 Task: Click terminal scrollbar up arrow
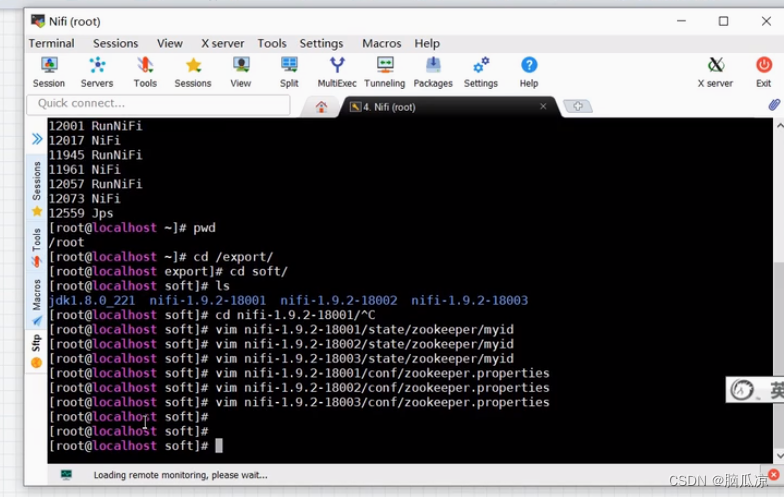click(779, 126)
